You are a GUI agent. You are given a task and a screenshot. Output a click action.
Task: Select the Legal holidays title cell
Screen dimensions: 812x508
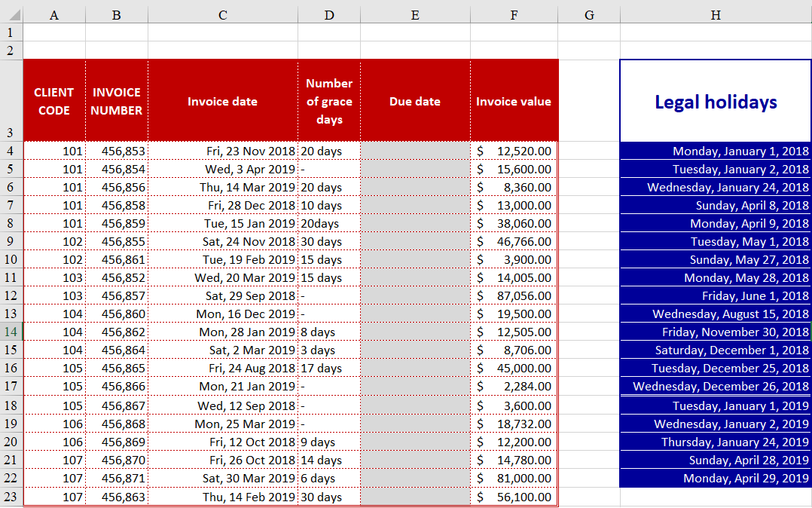[x=715, y=101]
